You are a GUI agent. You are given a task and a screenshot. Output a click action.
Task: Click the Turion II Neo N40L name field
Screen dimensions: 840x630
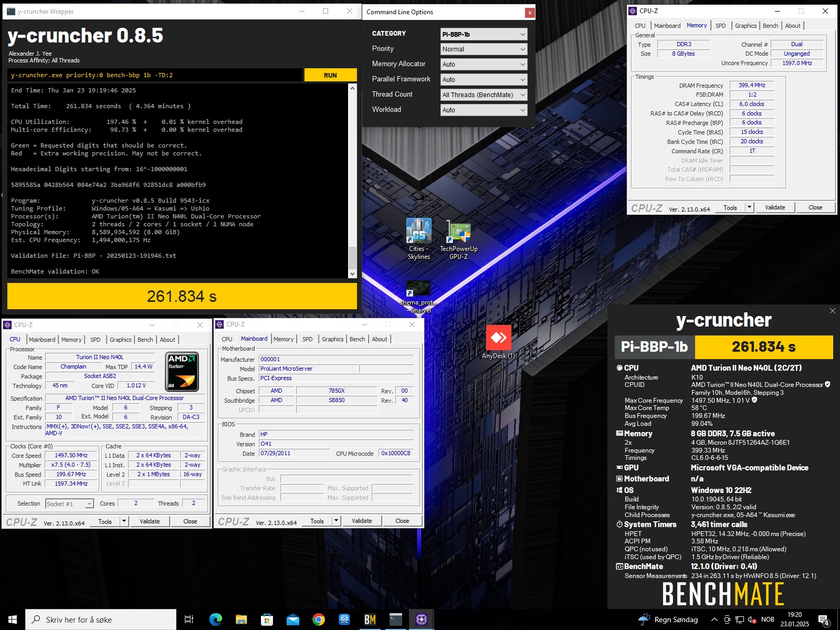click(100, 357)
